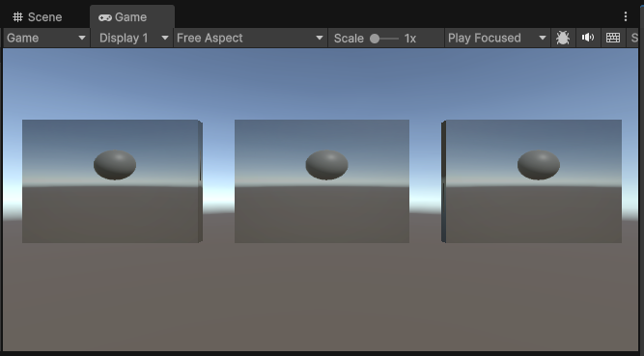Open the Play Focused dropdown
Image resolution: width=644 pixels, height=356 pixels.
click(x=497, y=39)
